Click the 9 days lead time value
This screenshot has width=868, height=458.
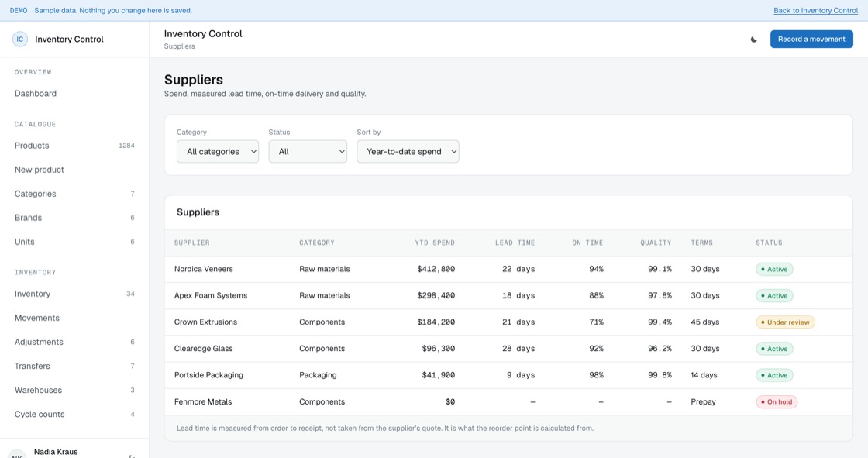pyautogui.click(x=520, y=376)
